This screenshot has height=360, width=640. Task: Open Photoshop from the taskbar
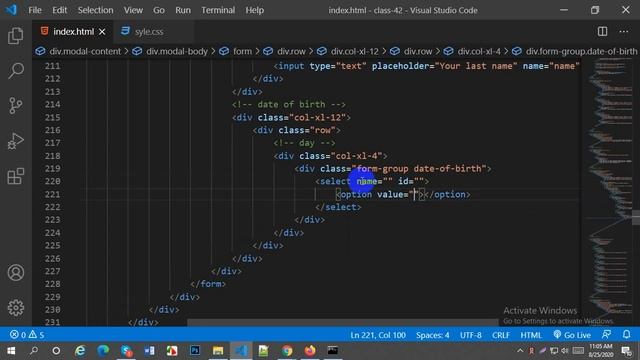tap(195, 351)
